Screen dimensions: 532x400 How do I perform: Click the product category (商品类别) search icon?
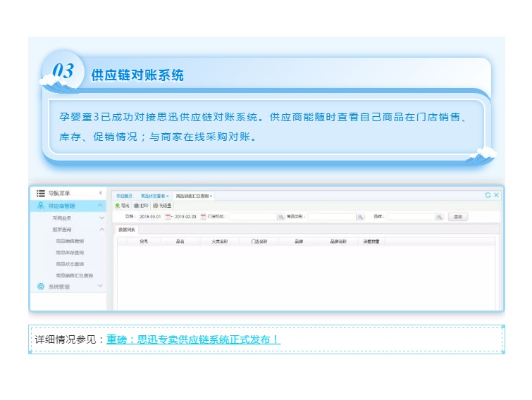click(361, 217)
